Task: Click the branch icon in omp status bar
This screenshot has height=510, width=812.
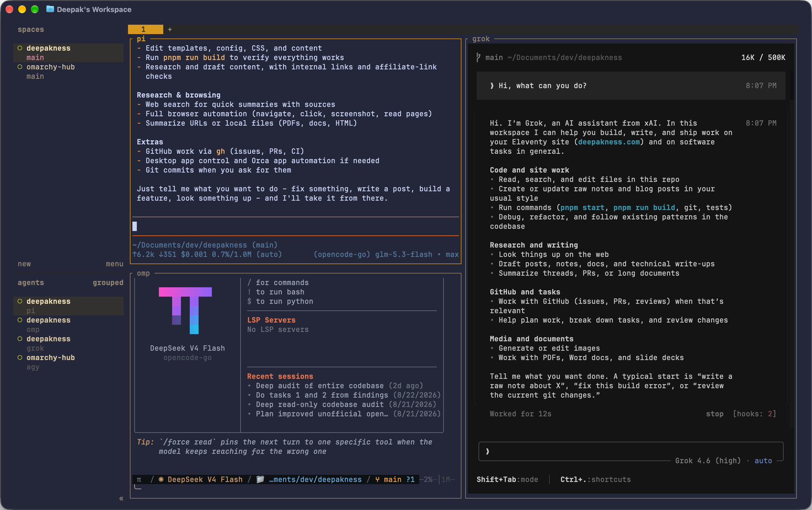Action: [377, 480]
